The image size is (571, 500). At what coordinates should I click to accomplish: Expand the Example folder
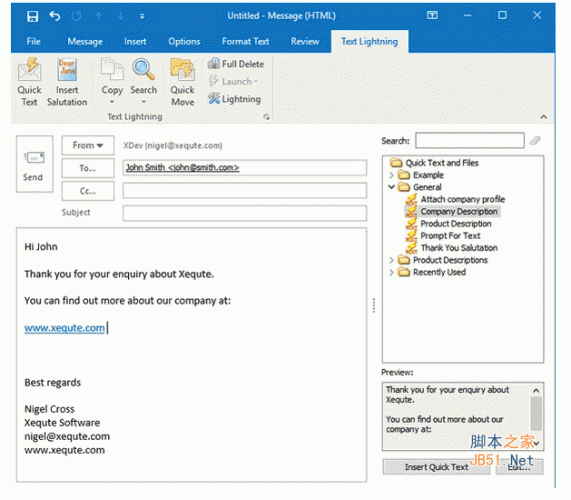click(391, 175)
